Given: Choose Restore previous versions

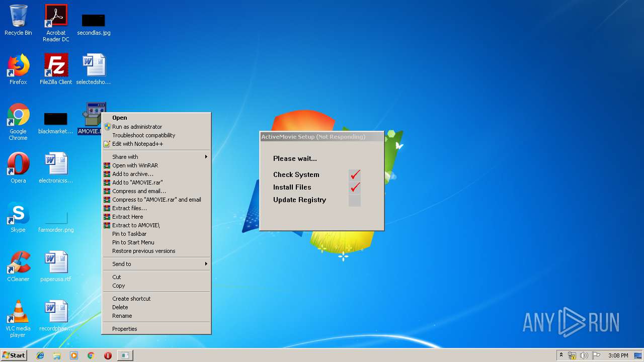Looking at the screenshot, I should point(156,251).
